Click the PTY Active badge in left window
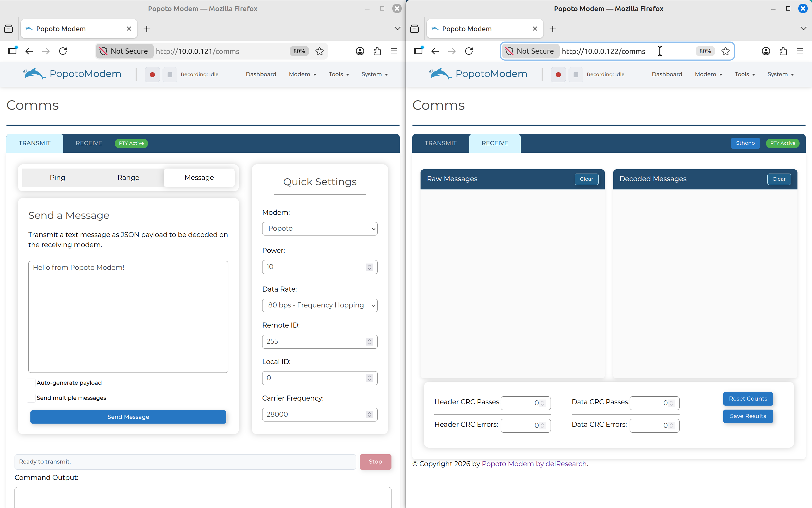 point(131,143)
